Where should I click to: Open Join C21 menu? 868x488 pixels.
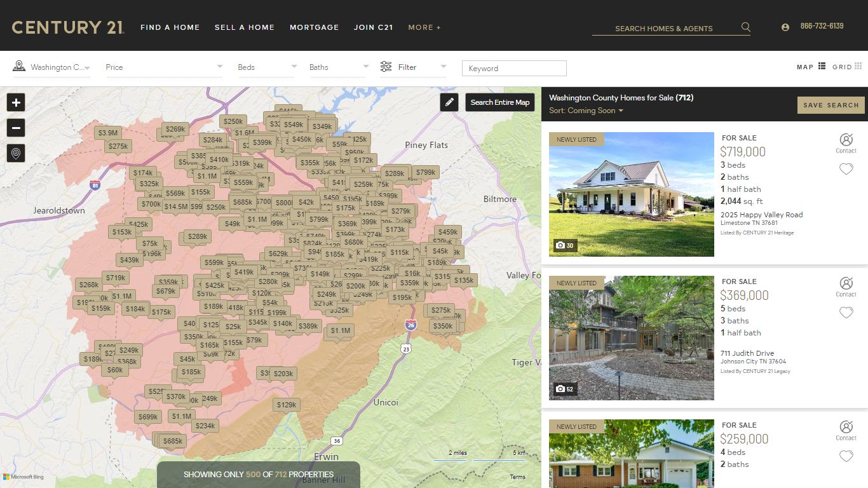point(374,27)
